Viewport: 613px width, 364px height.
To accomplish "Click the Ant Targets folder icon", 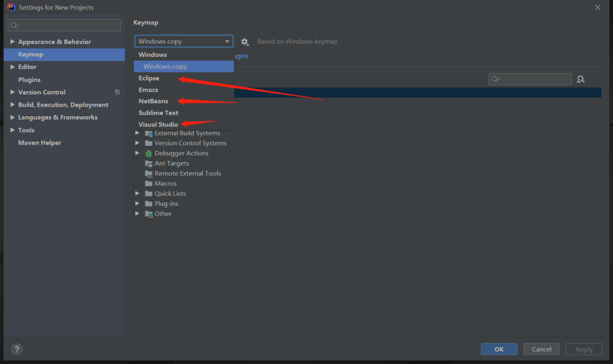I will click(149, 164).
